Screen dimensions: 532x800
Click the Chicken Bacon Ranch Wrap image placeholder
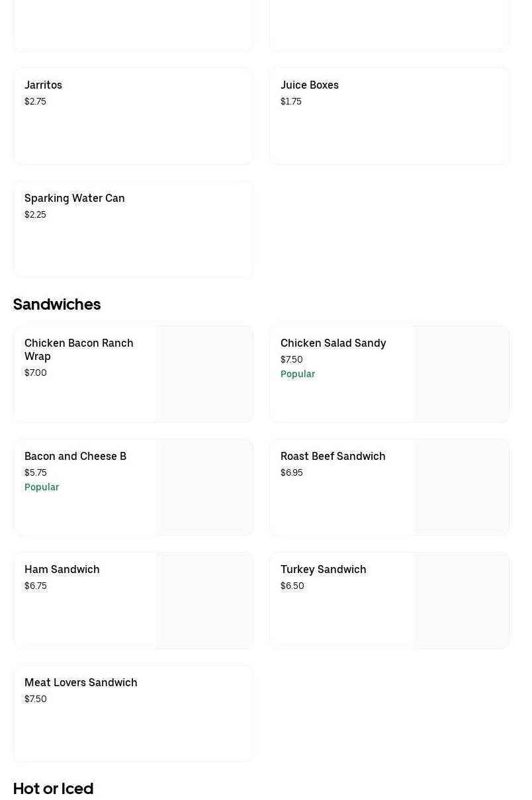point(205,375)
